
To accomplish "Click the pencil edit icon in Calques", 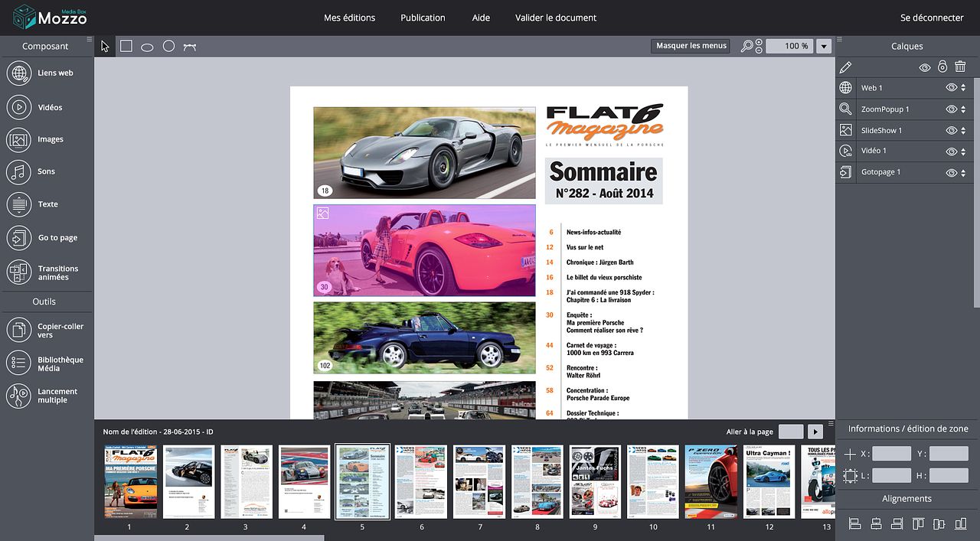I will 845,67.
